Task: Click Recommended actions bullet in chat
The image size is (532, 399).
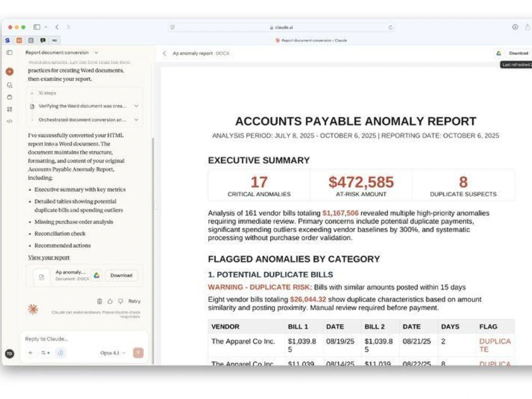Action: click(x=63, y=246)
